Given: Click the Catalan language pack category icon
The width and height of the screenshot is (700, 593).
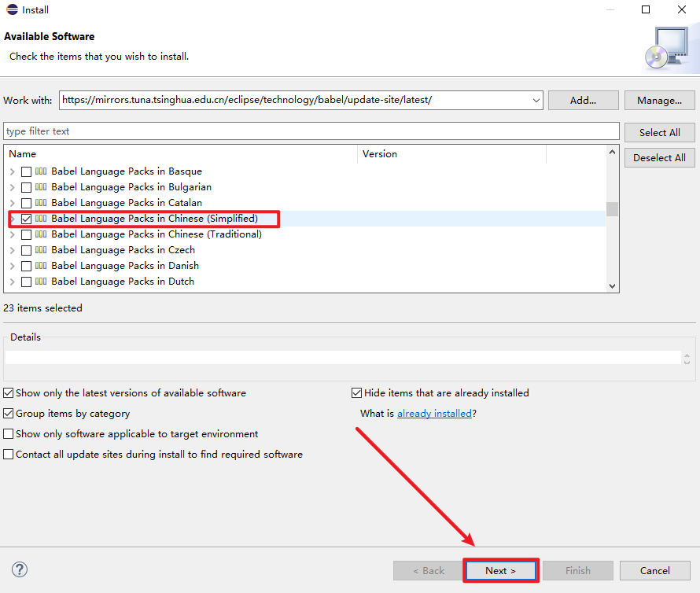Looking at the screenshot, I should pos(41,203).
